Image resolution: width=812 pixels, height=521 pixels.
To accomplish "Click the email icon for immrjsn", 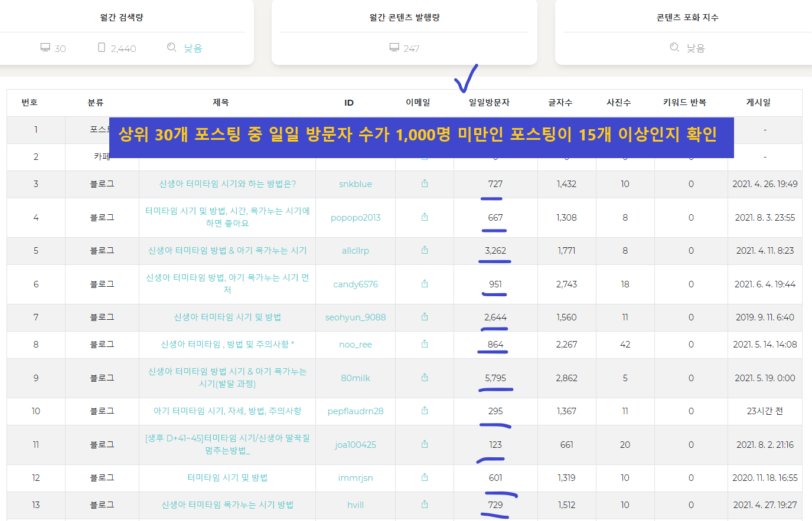I will click(x=425, y=477).
